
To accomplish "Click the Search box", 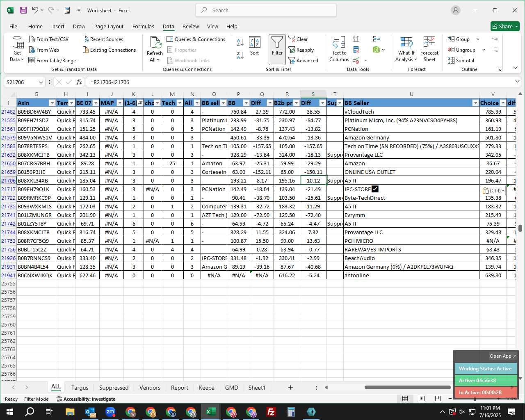I will [266, 10].
